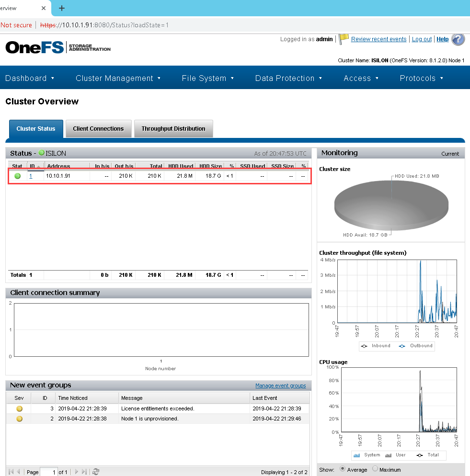Click the Cluster throughput line chart
The width and height of the screenshot is (470, 476).
point(397,291)
